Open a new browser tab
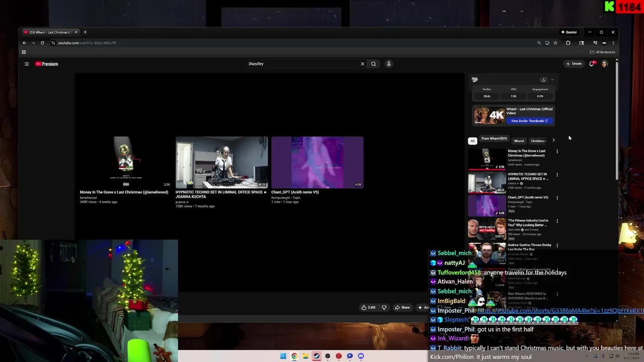Image resolution: width=644 pixels, height=362 pixels. pos(85,32)
